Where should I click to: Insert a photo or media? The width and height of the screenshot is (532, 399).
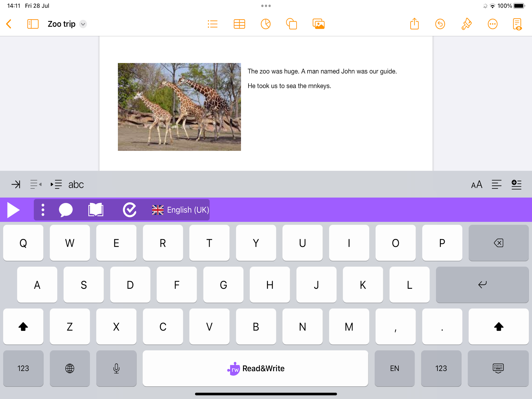tap(319, 24)
